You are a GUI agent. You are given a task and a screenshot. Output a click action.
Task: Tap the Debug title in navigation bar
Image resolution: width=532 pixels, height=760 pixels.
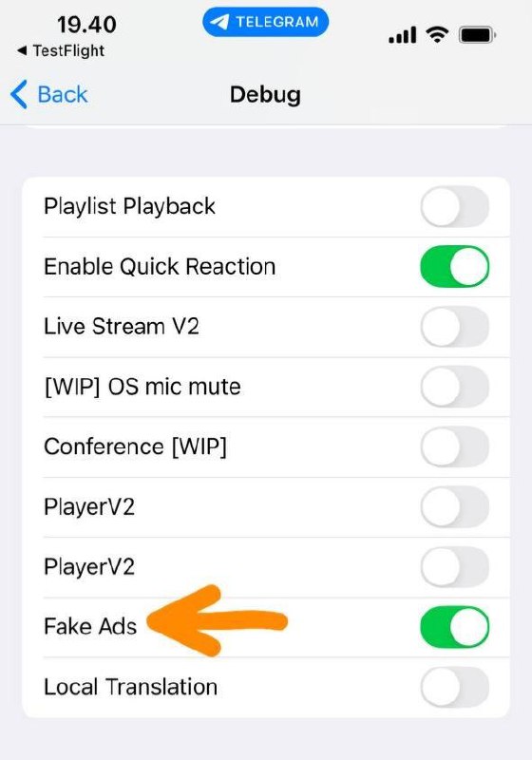265,95
